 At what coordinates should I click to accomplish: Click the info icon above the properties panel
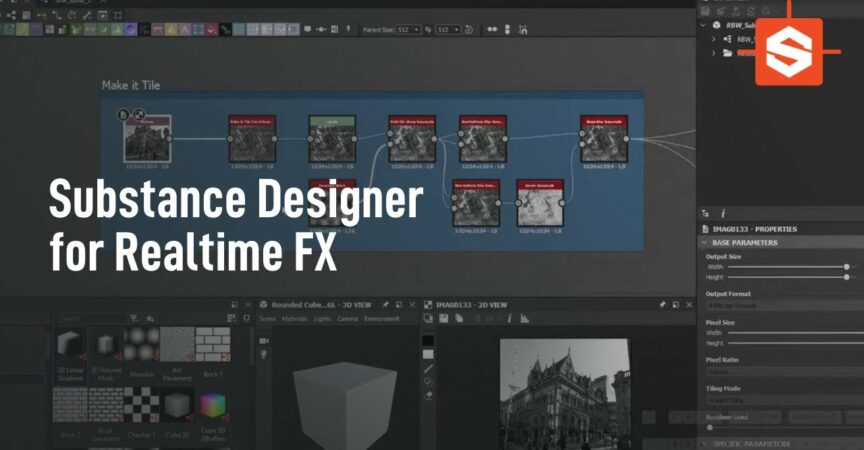pos(723,214)
